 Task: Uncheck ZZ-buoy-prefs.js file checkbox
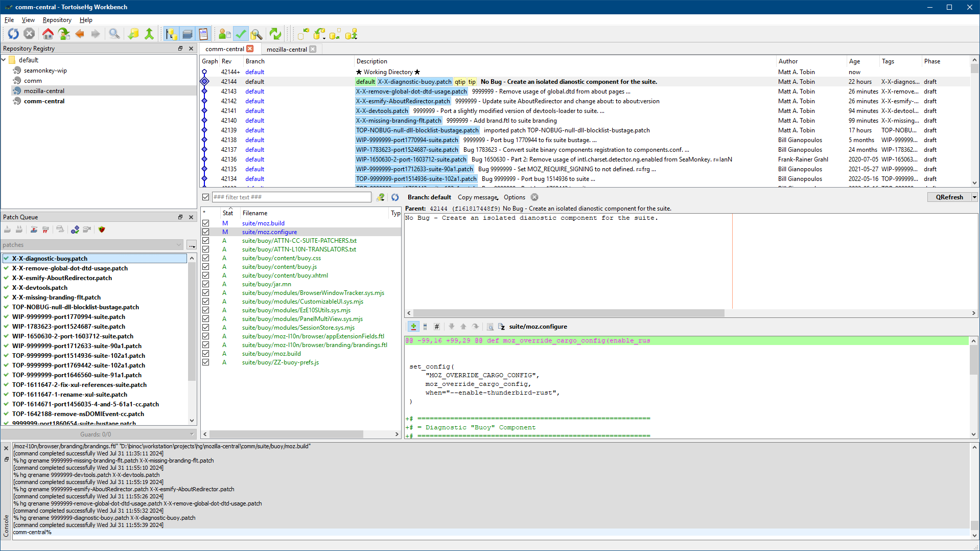coord(205,362)
